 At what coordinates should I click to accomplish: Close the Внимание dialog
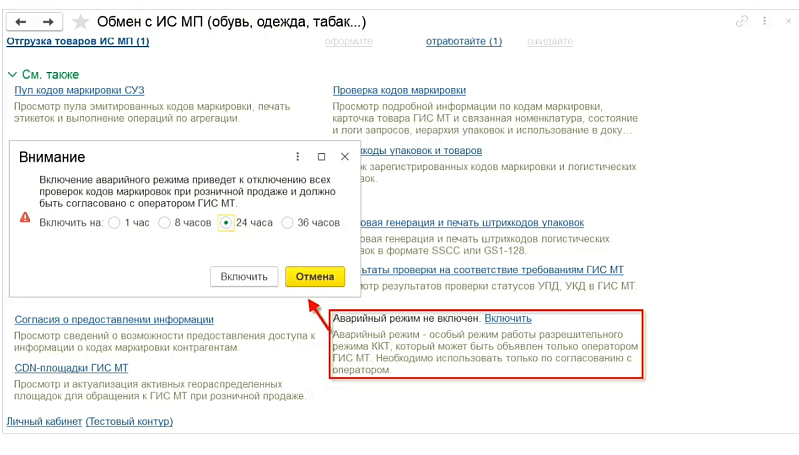click(x=345, y=156)
